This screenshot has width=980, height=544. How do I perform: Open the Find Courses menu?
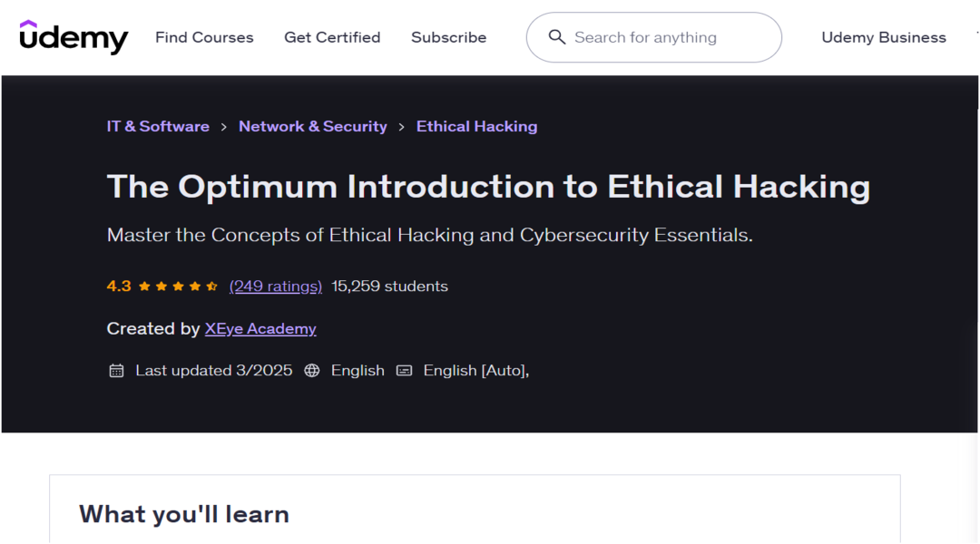(204, 37)
